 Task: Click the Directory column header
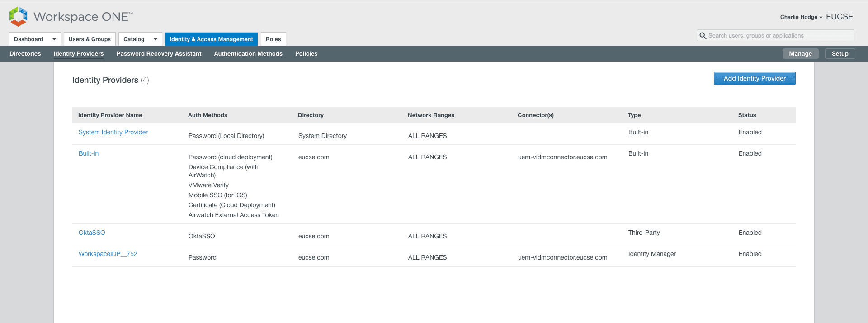311,115
